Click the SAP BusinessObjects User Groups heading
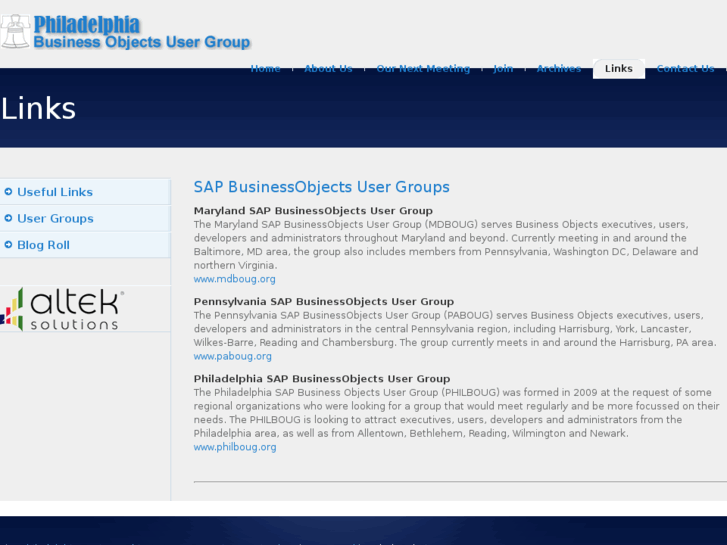The height and width of the screenshot is (545, 727). click(x=321, y=187)
